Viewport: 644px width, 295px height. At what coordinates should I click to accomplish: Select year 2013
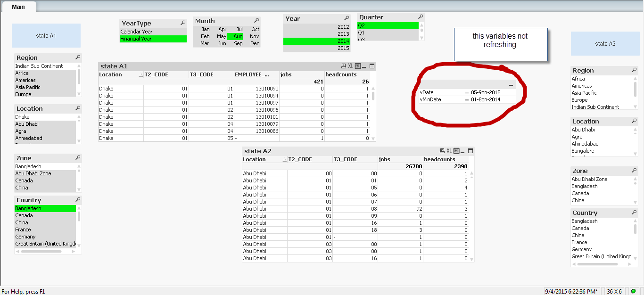coord(317,34)
